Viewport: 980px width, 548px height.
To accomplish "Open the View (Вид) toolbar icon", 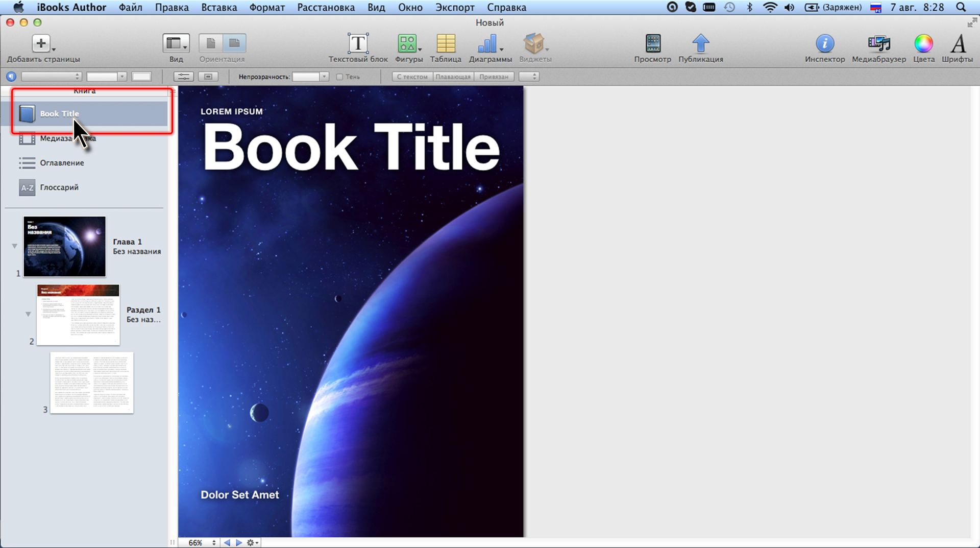I will click(x=176, y=43).
